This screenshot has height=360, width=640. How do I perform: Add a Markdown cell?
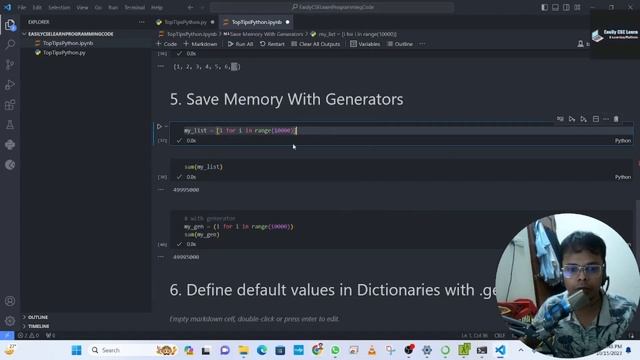(200, 44)
